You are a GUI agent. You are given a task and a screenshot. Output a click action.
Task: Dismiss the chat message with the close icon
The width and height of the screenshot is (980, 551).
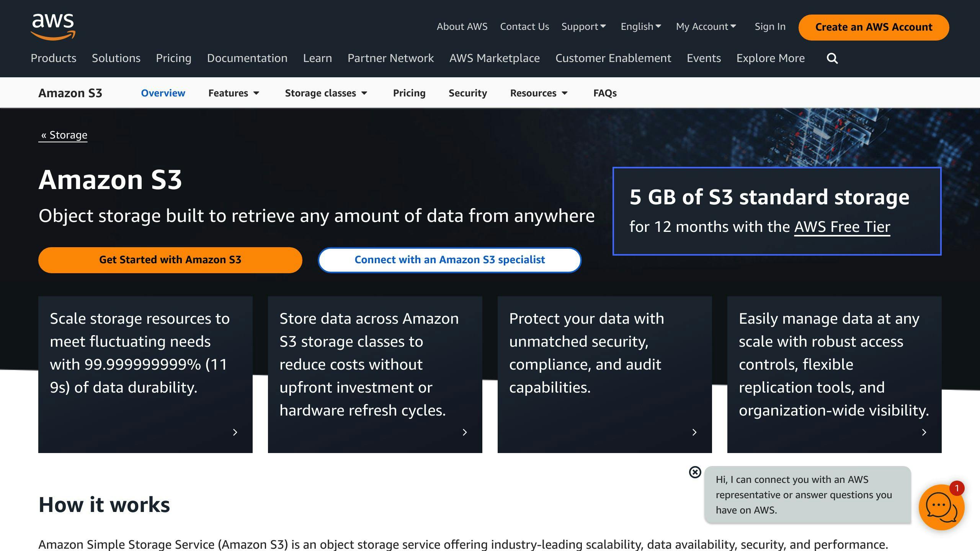tap(694, 472)
